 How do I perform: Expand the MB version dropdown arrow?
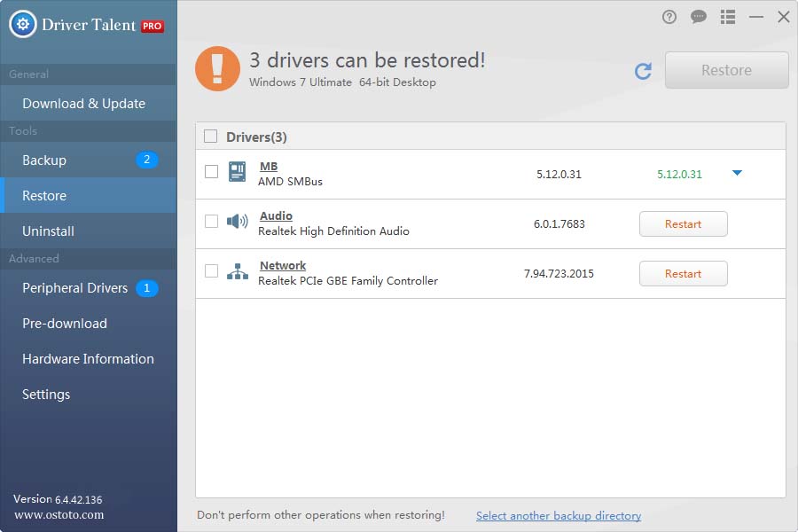click(x=737, y=173)
